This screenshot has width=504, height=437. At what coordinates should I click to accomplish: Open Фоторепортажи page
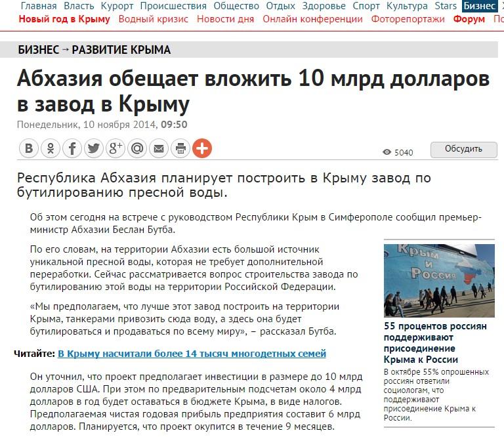[408, 19]
